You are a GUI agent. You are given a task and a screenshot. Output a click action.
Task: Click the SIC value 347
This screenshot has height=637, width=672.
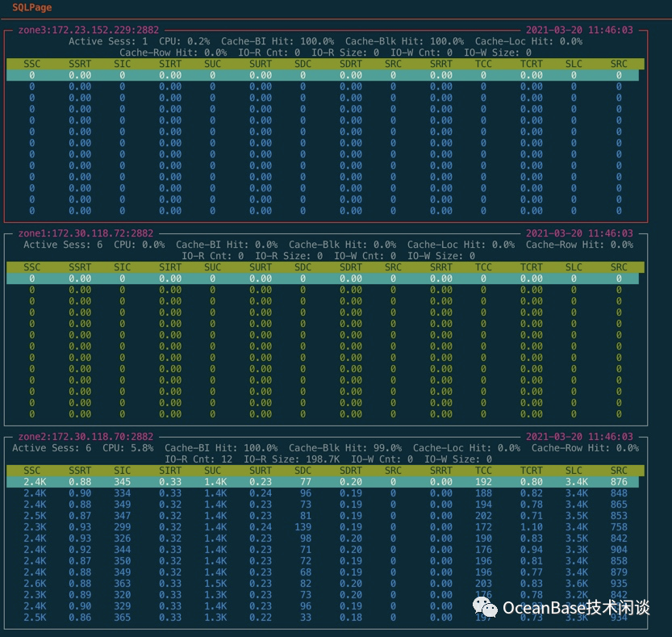click(x=122, y=516)
